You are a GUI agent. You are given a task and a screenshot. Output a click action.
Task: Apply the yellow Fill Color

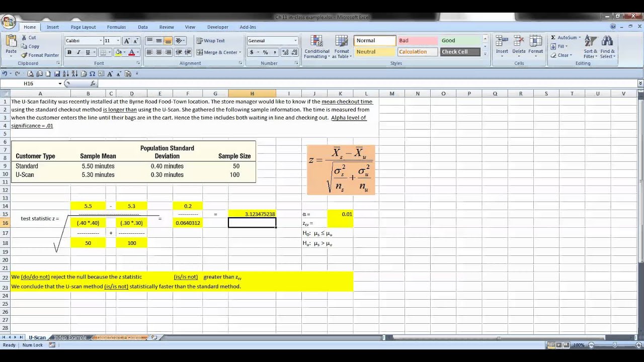click(118, 52)
